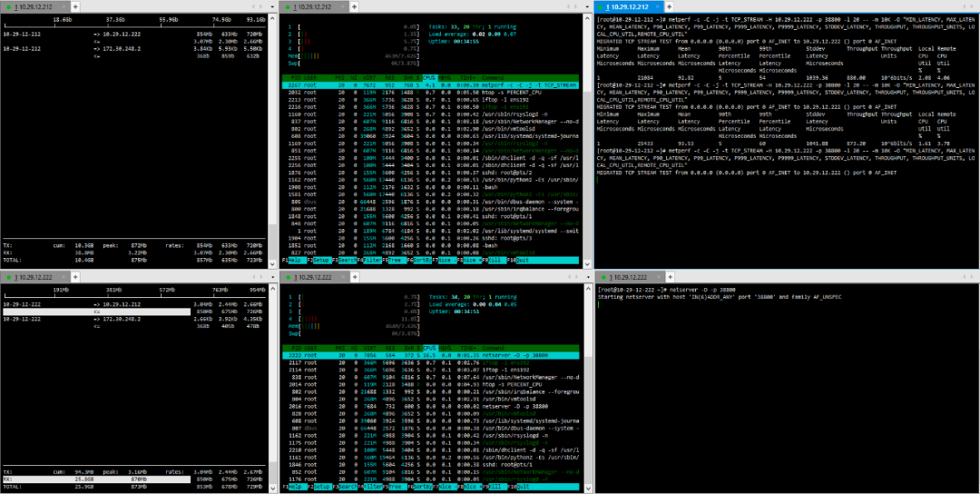Sort by MEM% column in htop 10.29.12.212
The image size is (980, 494).
(x=445, y=77)
